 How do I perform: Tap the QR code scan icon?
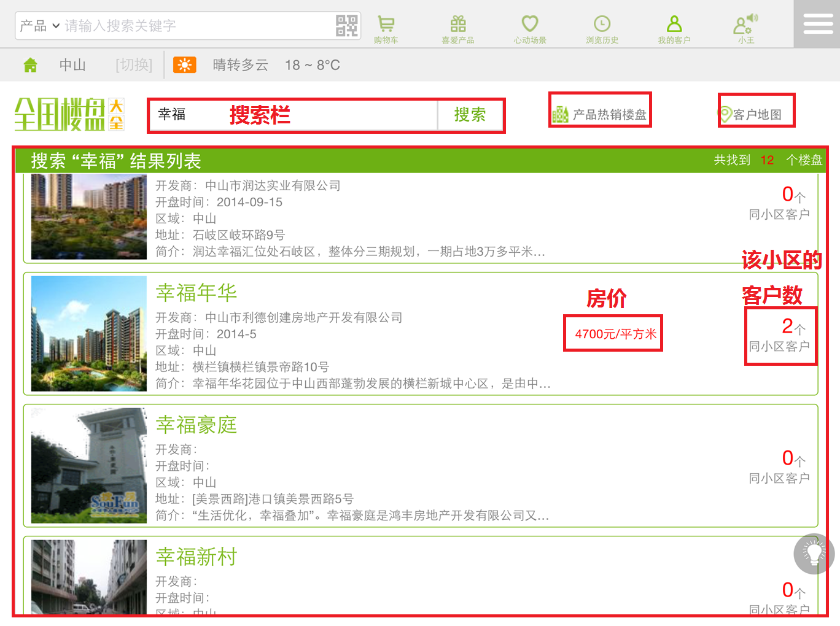click(x=347, y=26)
